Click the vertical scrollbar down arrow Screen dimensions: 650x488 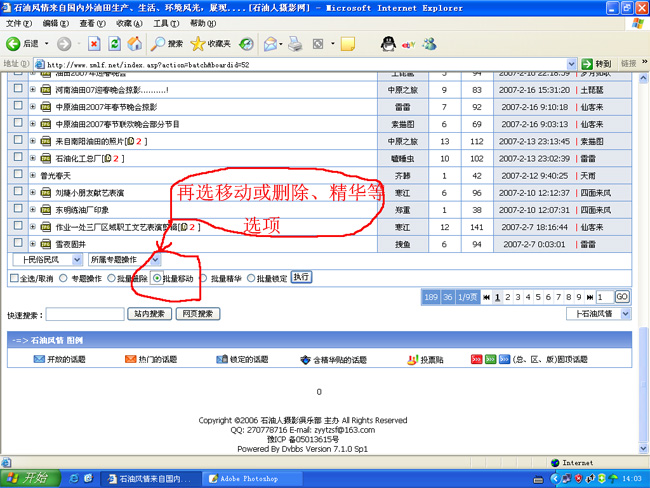click(x=643, y=448)
